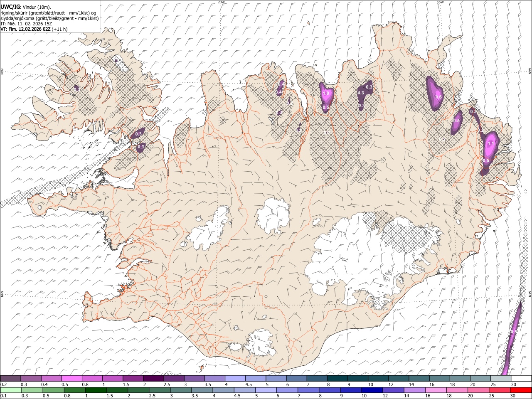Pick the 0.8 swatch in the rain legend

pos(74,390)
